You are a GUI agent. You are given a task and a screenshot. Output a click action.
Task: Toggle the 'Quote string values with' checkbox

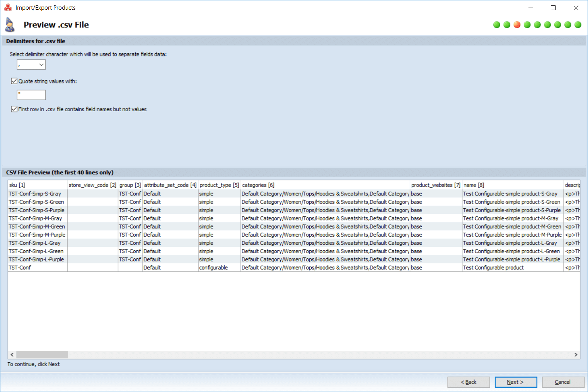click(x=14, y=81)
